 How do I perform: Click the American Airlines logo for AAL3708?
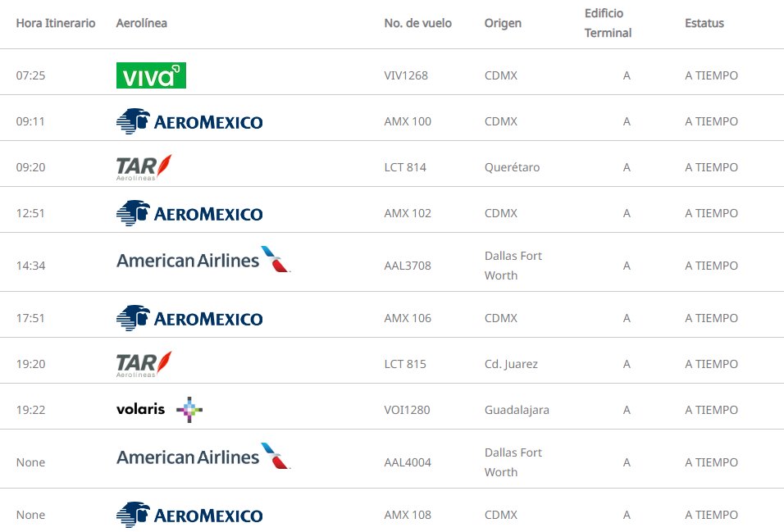tap(203, 261)
